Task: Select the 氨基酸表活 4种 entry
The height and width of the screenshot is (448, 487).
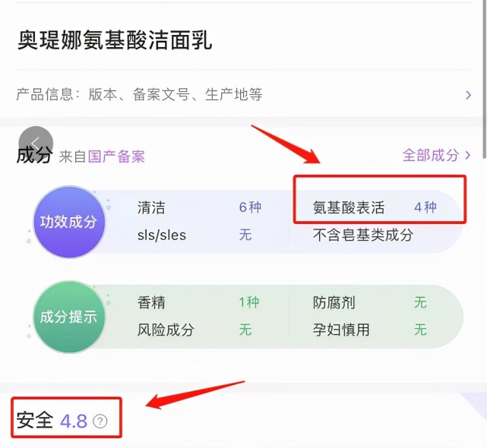Action: tap(375, 207)
